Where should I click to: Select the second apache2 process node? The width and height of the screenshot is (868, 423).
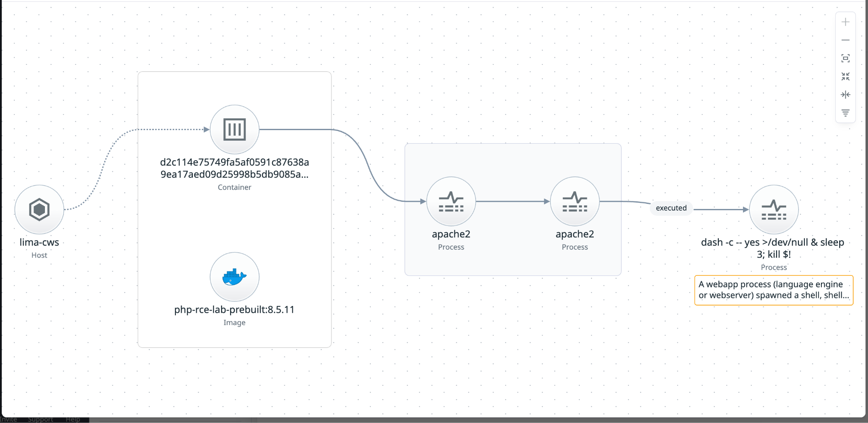pyautogui.click(x=575, y=201)
